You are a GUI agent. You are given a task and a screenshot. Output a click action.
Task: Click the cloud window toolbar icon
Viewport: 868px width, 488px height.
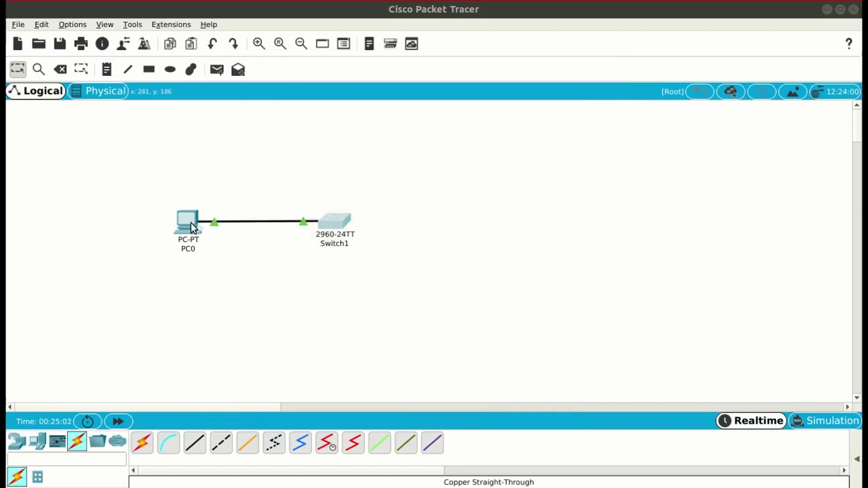click(412, 44)
